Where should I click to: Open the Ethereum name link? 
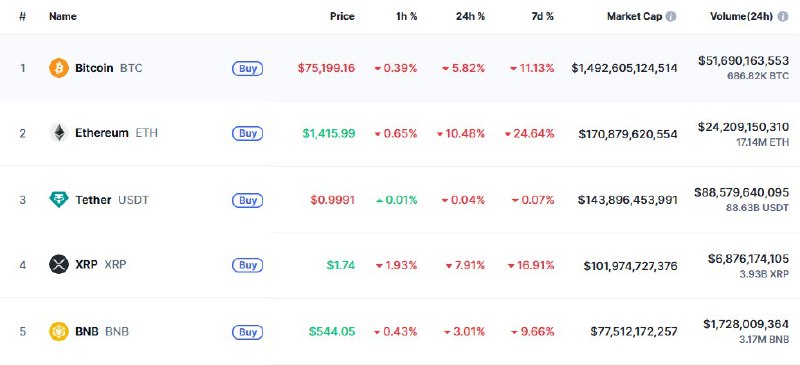tap(102, 133)
